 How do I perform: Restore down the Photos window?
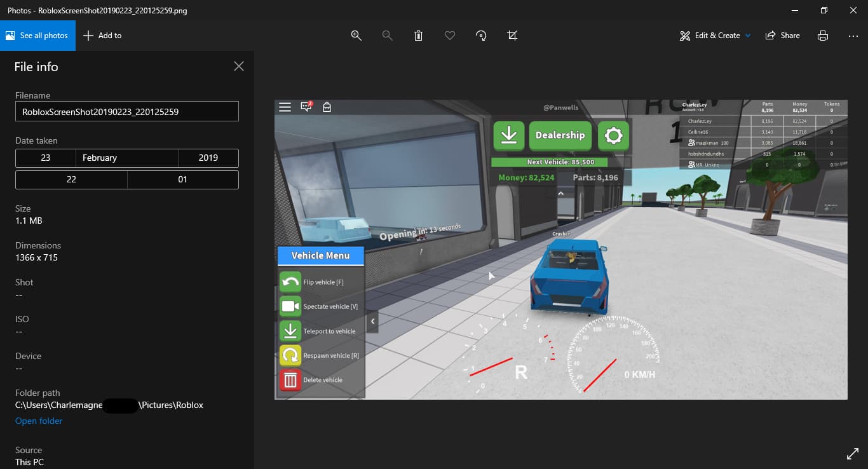[x=824, y=10]
